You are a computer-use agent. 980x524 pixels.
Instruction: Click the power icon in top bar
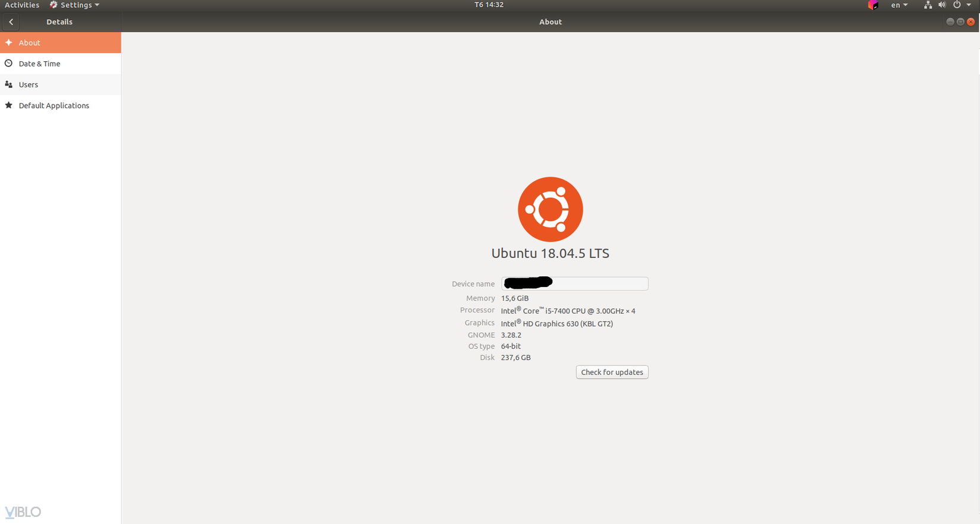957,5
